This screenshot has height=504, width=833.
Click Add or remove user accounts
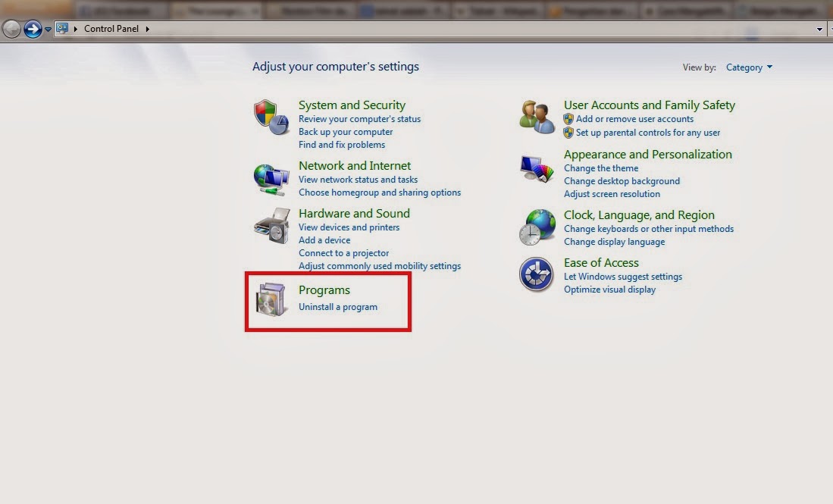[635, 119]
